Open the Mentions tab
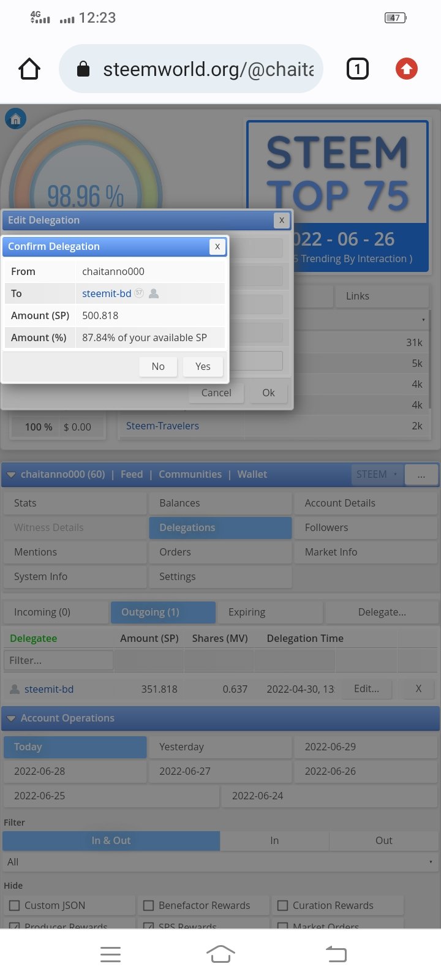 click(75, 552)
